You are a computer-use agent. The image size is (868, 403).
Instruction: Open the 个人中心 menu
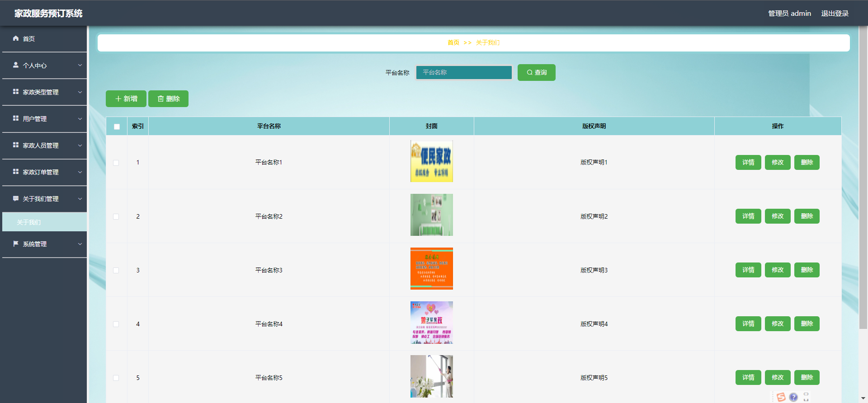44,66
